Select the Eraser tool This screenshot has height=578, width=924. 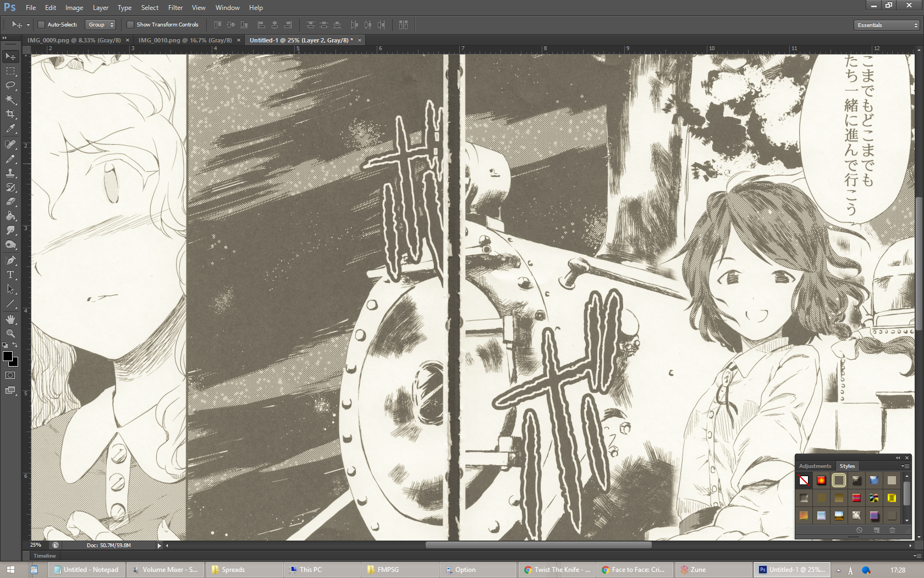pos(10,201)
